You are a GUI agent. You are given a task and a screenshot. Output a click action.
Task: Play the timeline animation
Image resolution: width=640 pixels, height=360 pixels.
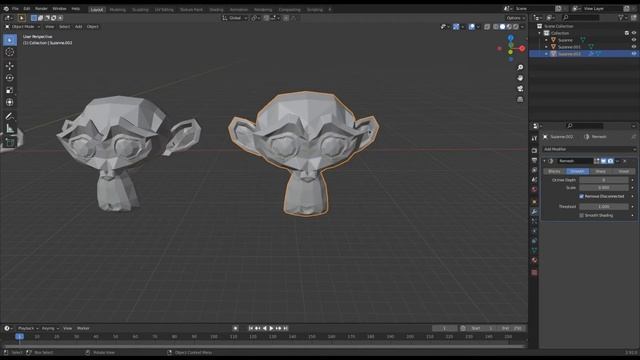point(271,329)
